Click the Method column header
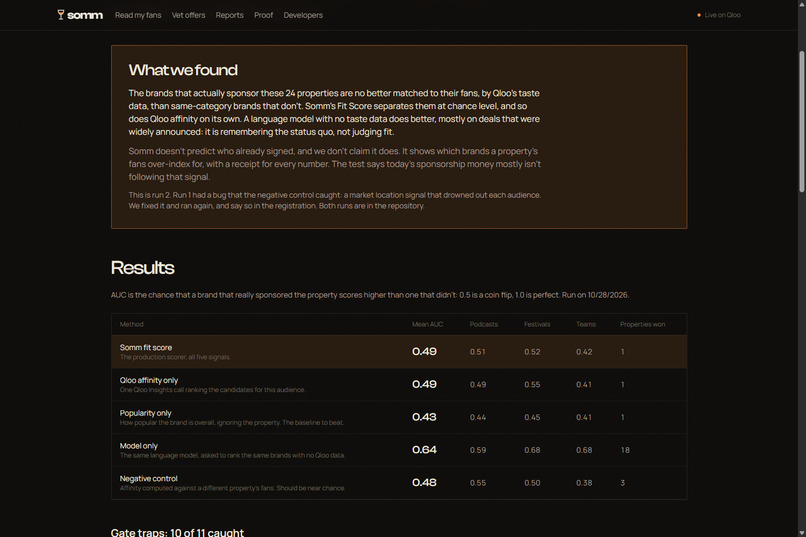 pos(132,324)
